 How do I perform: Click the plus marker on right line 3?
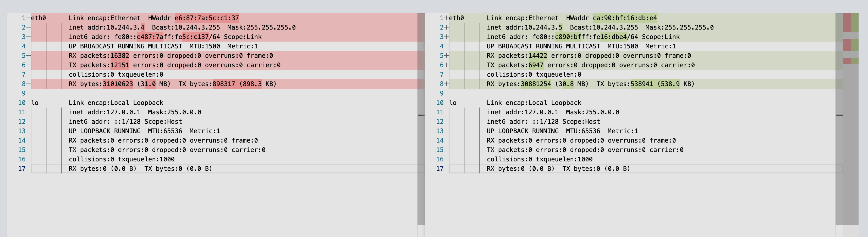click(446, 37)
